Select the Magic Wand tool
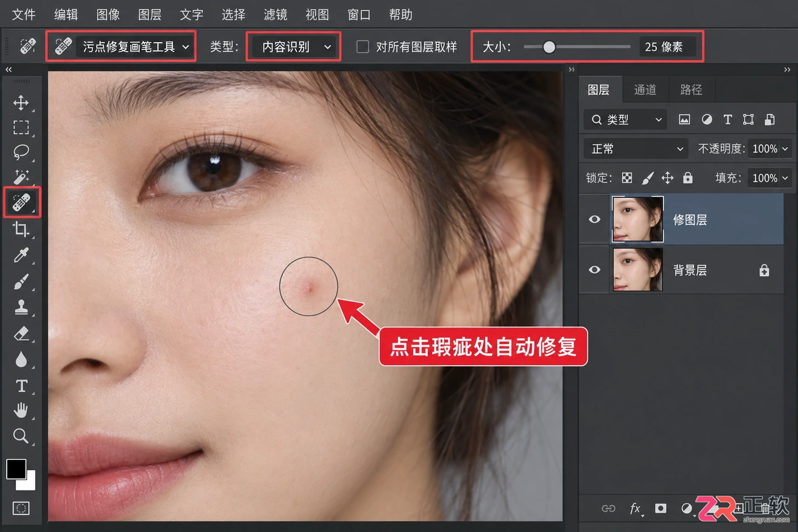Screen dimensions: 798x532 [21, 177]
